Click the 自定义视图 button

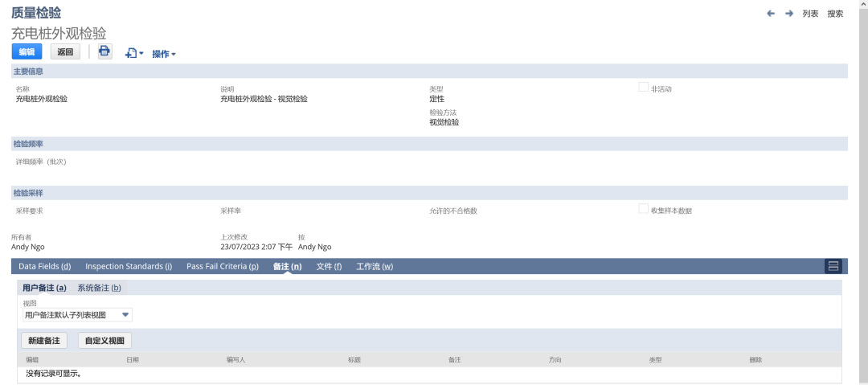click(x=104, y=340)
